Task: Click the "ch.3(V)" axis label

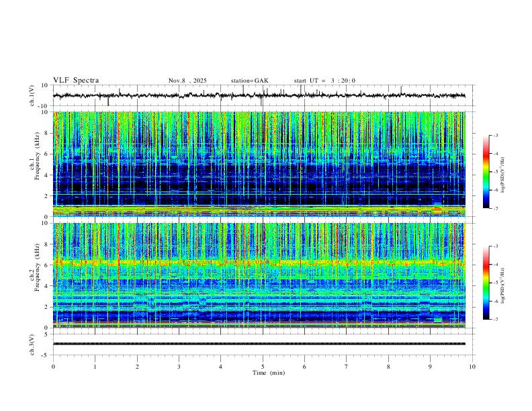Action: (x=32, y=345)
